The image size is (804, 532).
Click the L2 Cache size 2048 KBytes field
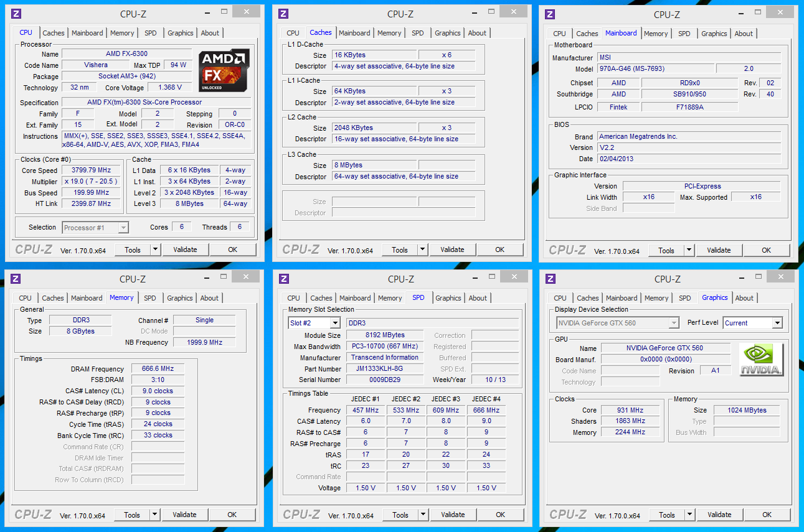(374, 128)
